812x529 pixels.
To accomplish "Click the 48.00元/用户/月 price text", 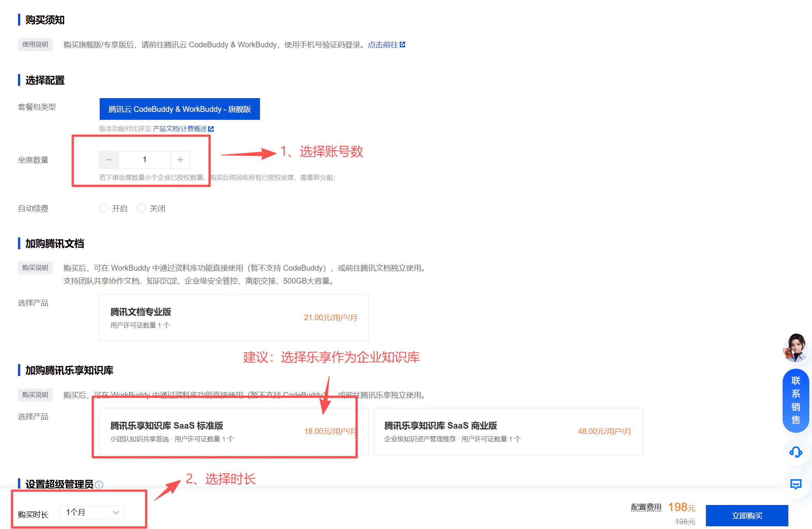I will (x=604, y=432).
